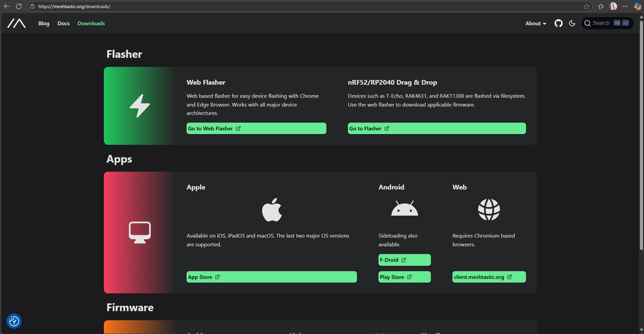Open the F-Droid download button
This screenshot has width=644, height=334.
(x=404, y=260)
